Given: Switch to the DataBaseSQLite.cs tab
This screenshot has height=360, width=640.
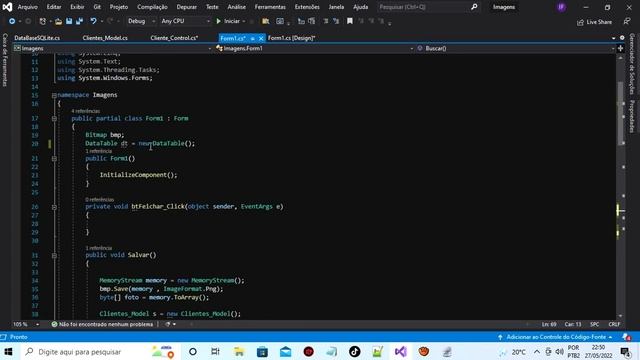Looking at the screenshot, I should pos(37,38).
